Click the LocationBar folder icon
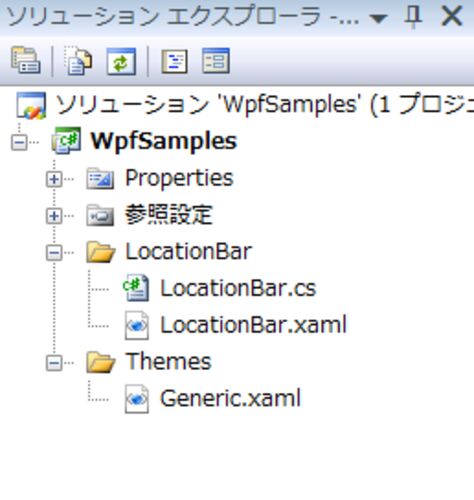The image size is (474, 500). point(100,252)
